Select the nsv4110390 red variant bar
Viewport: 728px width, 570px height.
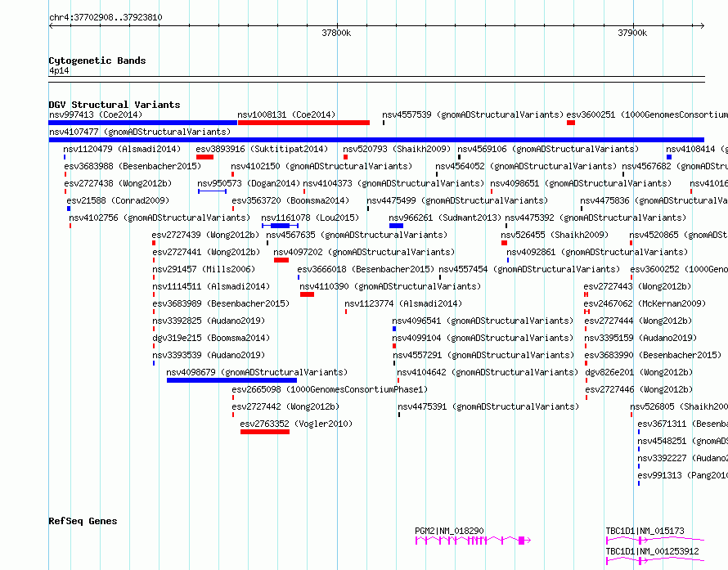click(x=307, y=294)
